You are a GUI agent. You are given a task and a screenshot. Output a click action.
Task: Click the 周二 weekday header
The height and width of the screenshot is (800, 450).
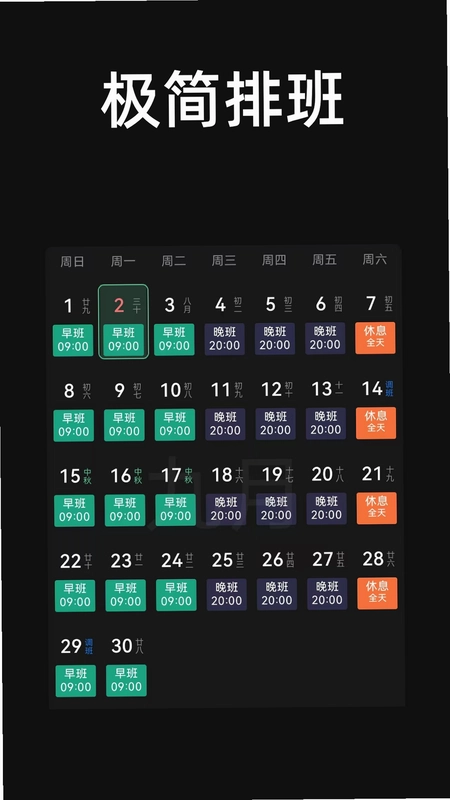pyautogui.click(x=173, y=261)
